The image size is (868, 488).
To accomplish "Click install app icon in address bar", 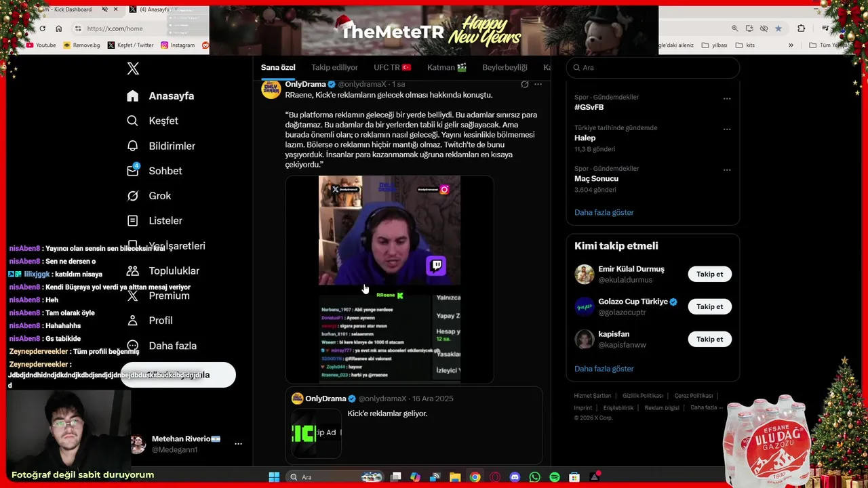I will tap(749, 28).
